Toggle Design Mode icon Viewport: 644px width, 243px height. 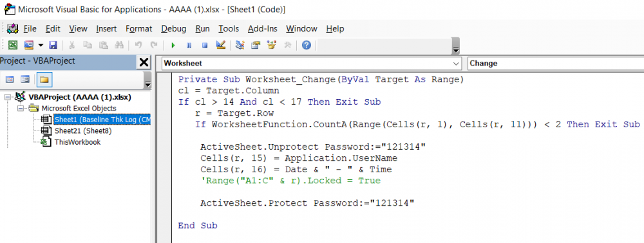220,45
